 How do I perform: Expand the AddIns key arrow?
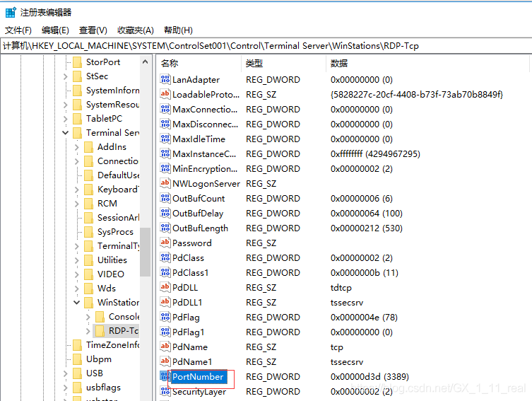click(x=77, y=147)
